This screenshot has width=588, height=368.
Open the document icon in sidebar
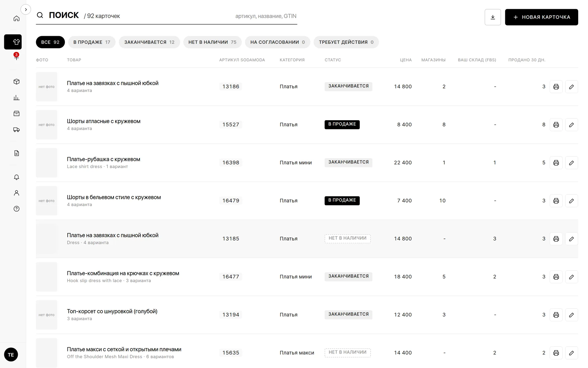[17, 153]
